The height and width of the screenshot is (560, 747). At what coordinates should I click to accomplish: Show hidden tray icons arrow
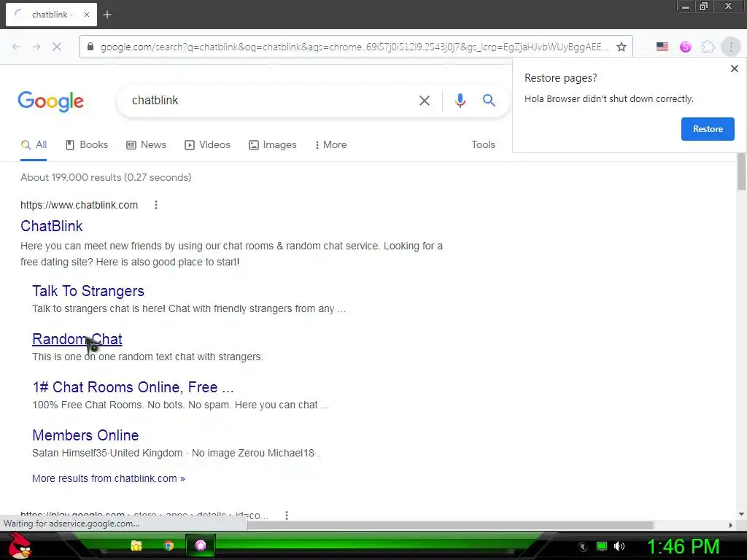[x=583, y=547]
